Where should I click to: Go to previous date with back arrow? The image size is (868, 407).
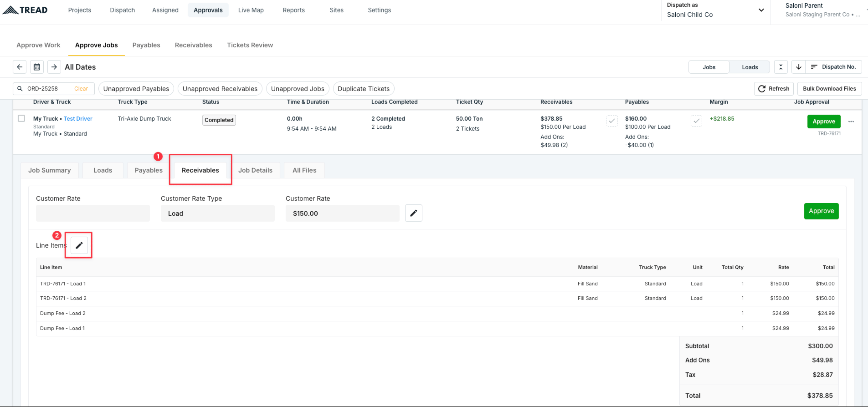20,67
